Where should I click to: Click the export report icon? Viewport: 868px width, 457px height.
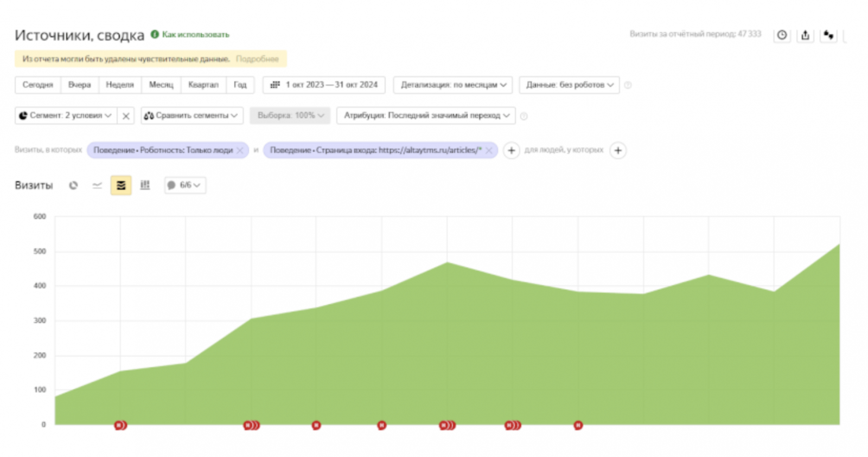(x=805, y=35)
